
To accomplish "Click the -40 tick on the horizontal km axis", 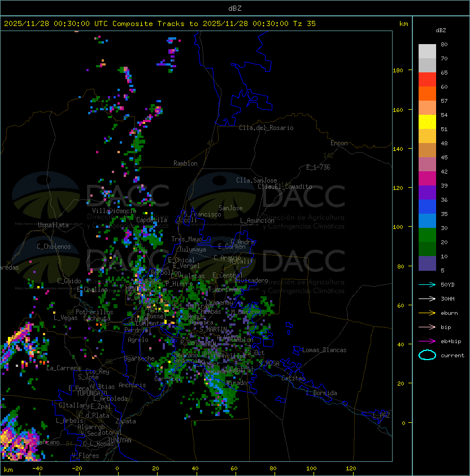I will 37,468.
